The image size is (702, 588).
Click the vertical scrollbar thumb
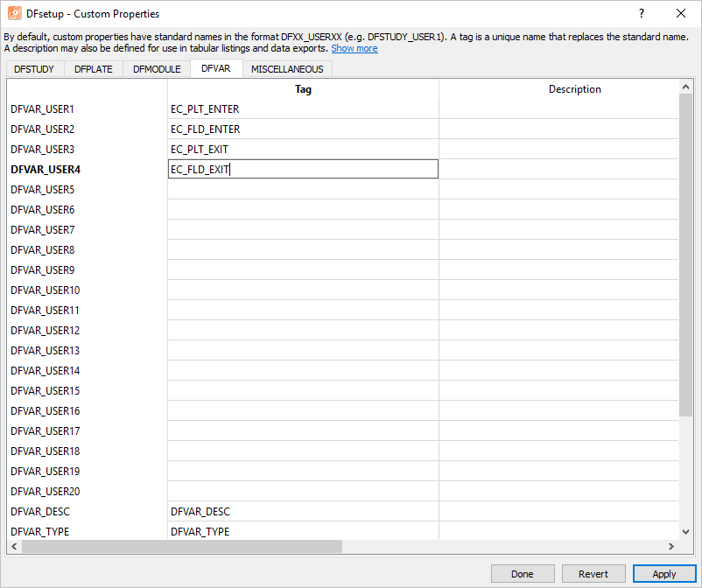(685, 255)
